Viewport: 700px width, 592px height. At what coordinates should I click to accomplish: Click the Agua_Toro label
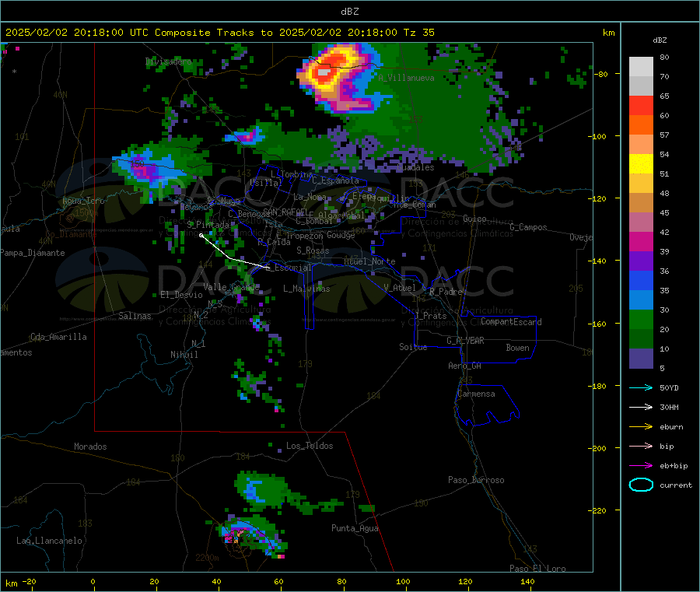pyautogui.click(x=83, y=201)
